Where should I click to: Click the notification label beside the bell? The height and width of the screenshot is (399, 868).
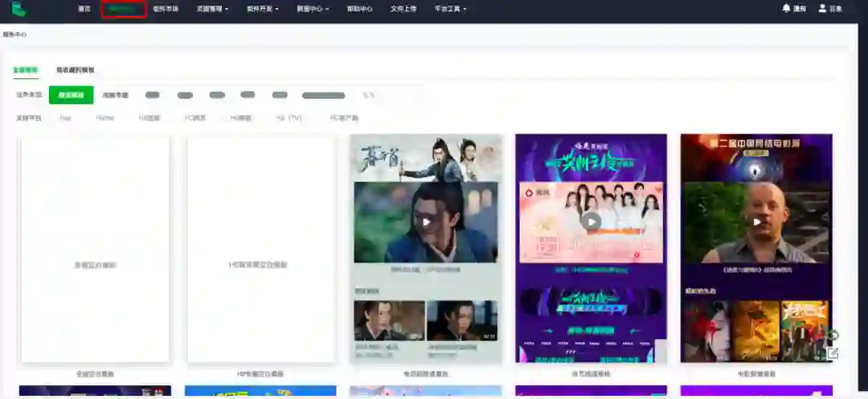click(x=800, y=9)
